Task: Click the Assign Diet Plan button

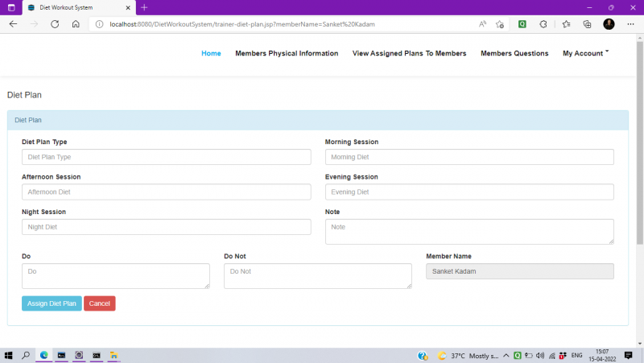Action: [x=52, y=303]
